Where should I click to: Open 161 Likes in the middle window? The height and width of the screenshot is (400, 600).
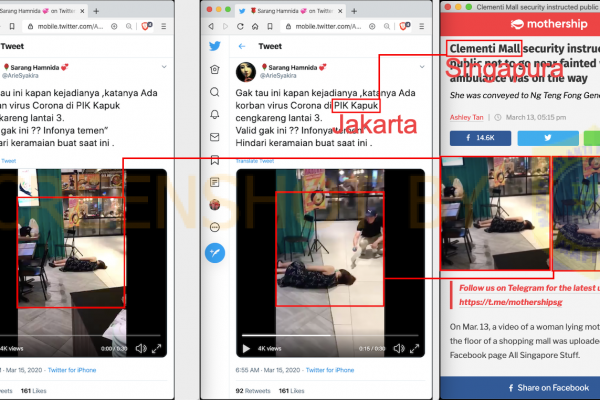(292, 391)
